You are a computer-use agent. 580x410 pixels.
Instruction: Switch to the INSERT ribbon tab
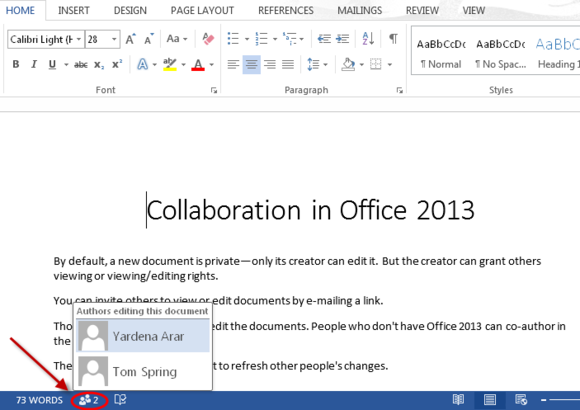pos(74,10)
